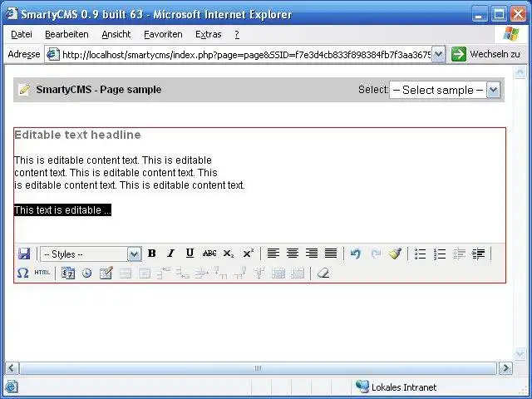Insert a new table
The image size is (532, 399).
(x=106, y=273)
